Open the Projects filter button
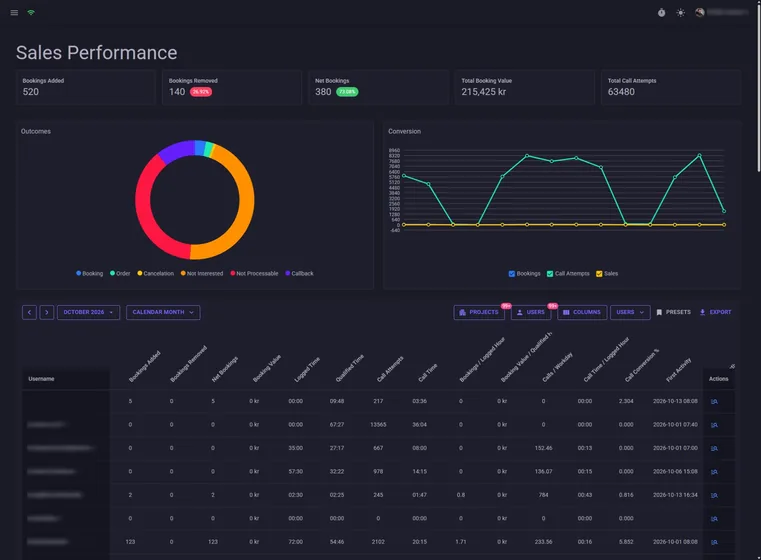This screenshot has width=761, height=560. click(479, 312)
